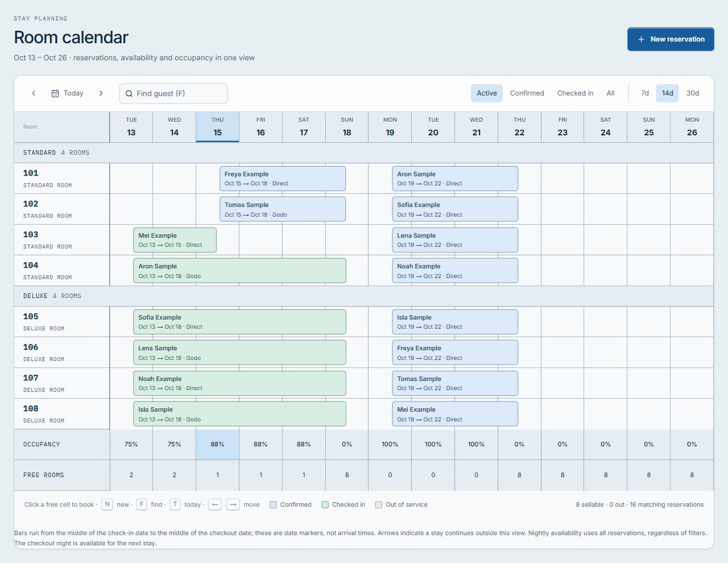Image resolution: width=728 pixels, height=563 pixels.
Task: Click the Out of service legend swatch
Action: pyautogui.click(x=379, y=505)
